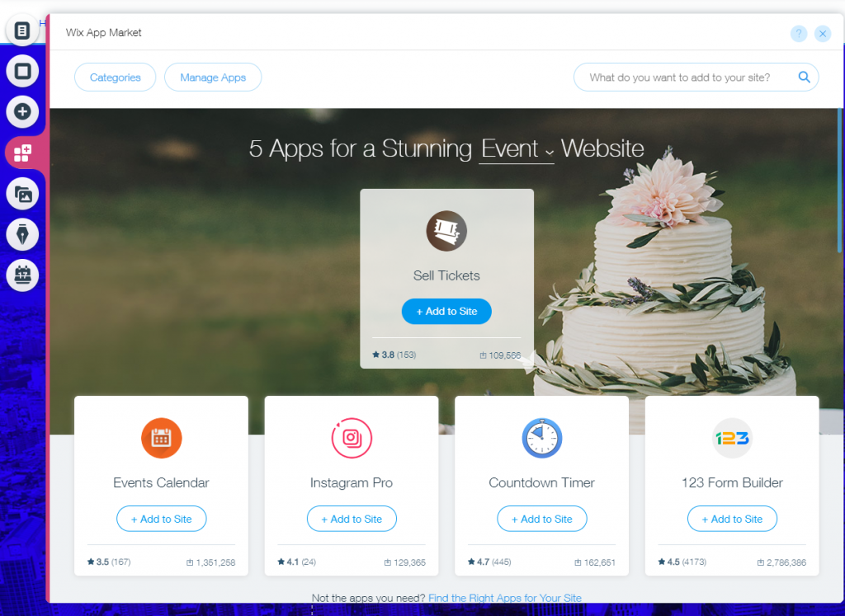The height and width of the screenshot is (616, 845).
Task: Click Sell Tickets 3.8 star rating
Action: point(394,355)
